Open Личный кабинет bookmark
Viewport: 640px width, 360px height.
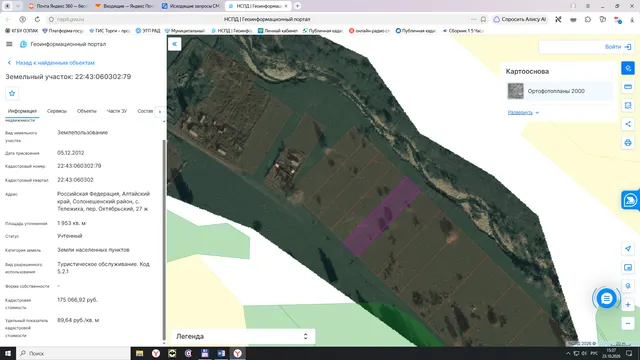point(278,31)
